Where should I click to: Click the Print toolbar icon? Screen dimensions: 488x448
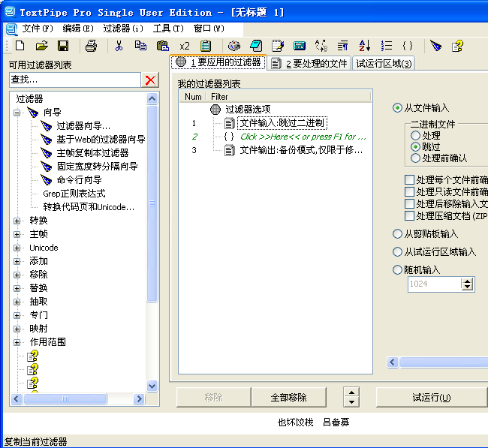click(91, 46)
